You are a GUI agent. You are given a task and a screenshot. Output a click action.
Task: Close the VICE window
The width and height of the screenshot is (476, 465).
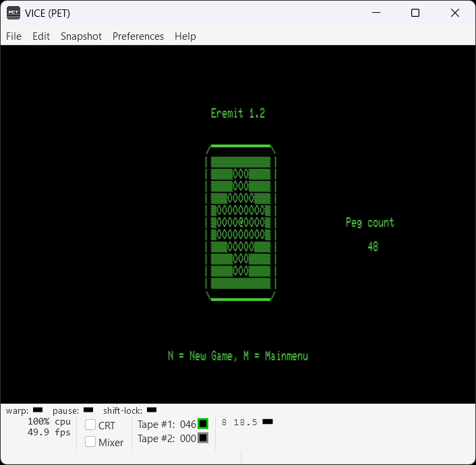[x=454, y=13]
